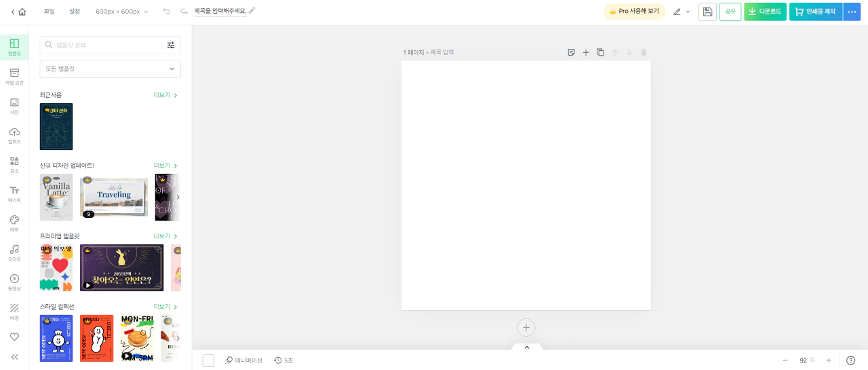Open the Workspace (작업 공간) sidebar panel
This screenshot has height=370, width=868.
[14, 77]
